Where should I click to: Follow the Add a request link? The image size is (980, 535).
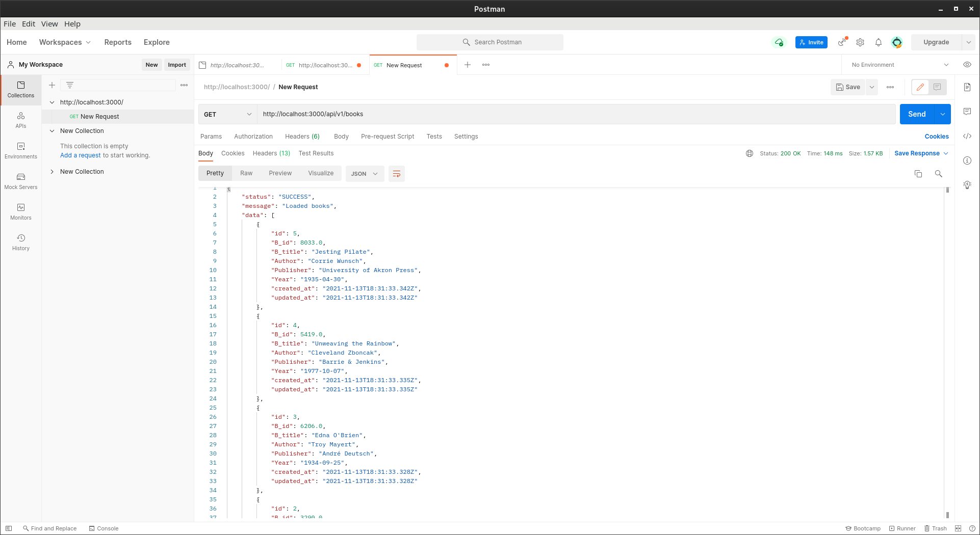(x=81, y=155)
